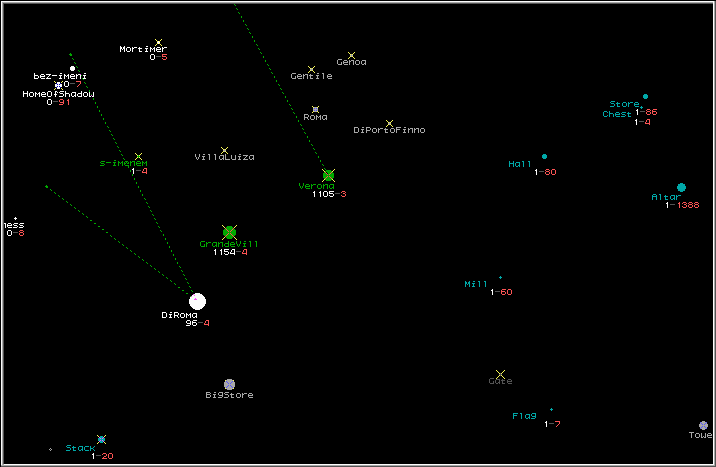Click the '1-4' value under s-imenem
Image resolution: width=716 pixels, height=467 pixels.
[x=139, y=171]
